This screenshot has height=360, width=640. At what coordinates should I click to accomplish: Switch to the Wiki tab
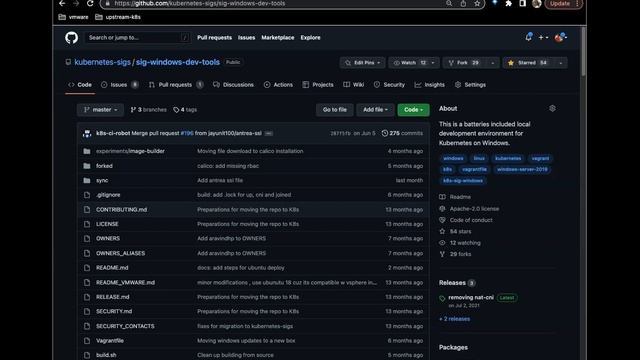(353, 85)
